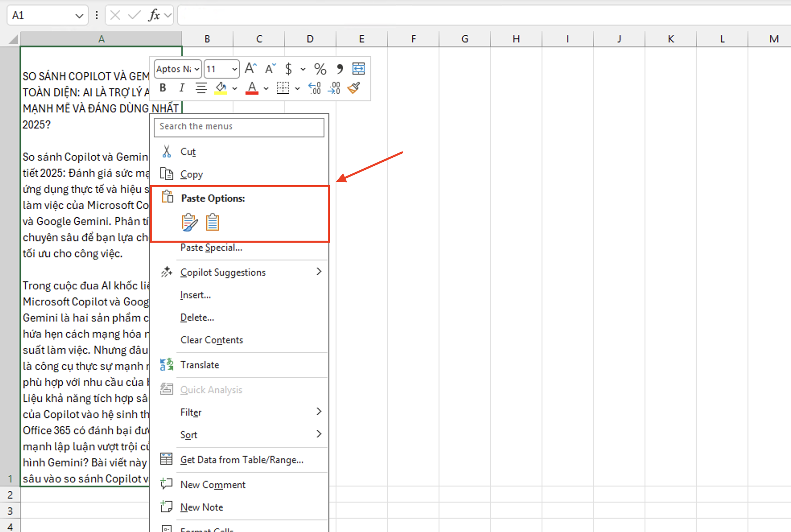Click the Format Painter brush icon
Image resolution: width=791 pixels, height=532 pixels.
(354, 88)
